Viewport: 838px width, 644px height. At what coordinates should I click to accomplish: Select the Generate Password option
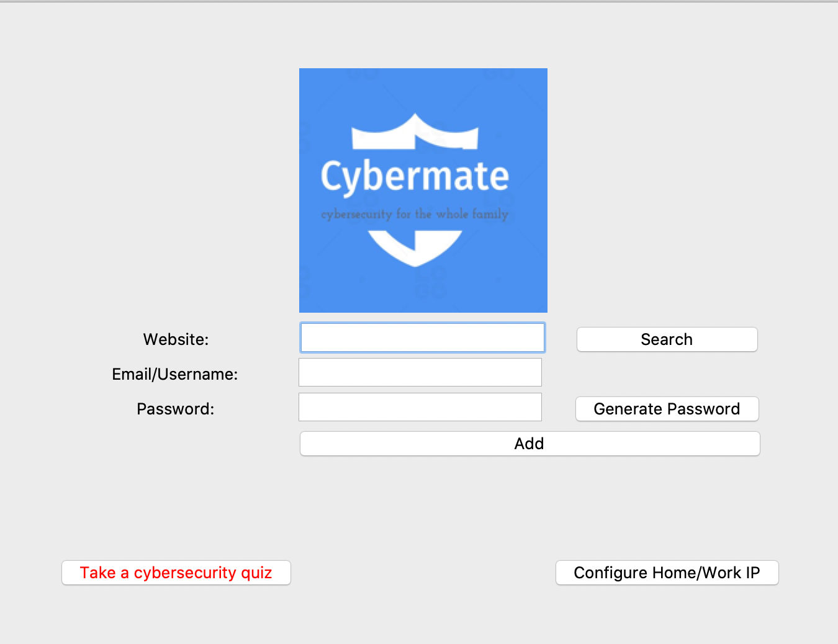666,408
